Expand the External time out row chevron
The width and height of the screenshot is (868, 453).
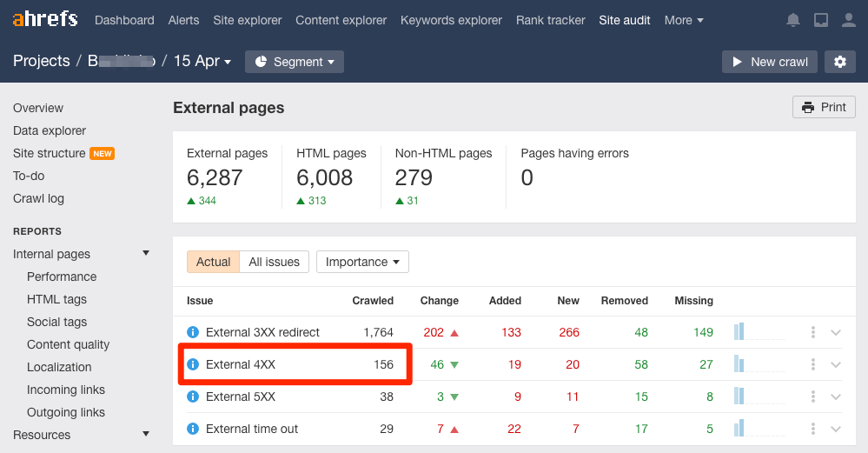point(836,429)
